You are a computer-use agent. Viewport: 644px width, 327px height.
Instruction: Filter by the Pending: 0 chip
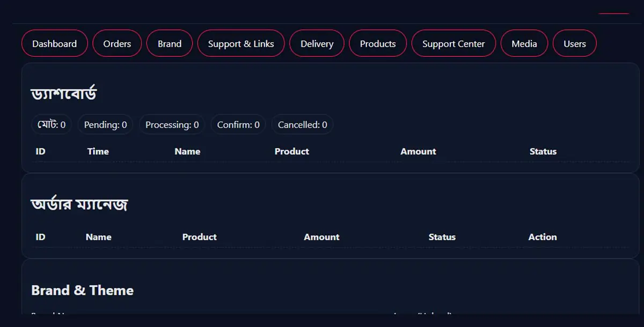tap(105, 125)
